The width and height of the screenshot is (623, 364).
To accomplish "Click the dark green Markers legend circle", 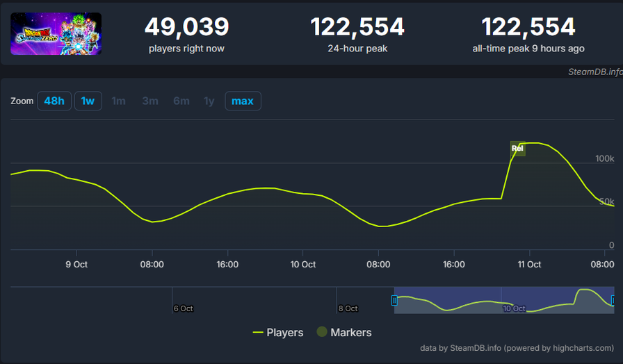I will tap(322, 332).
